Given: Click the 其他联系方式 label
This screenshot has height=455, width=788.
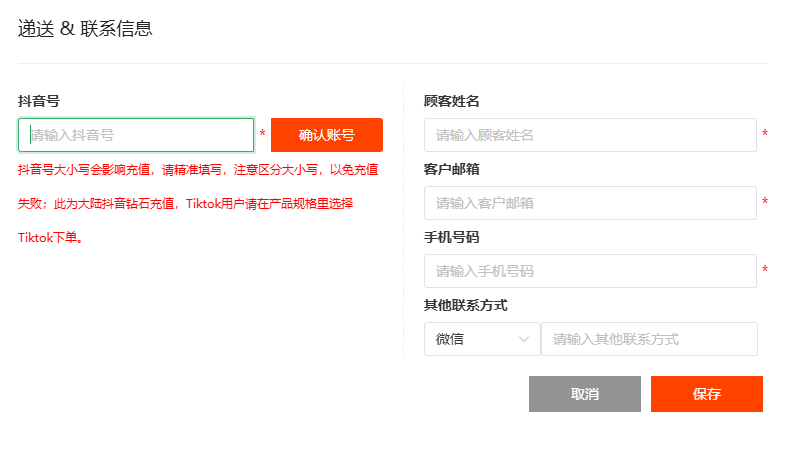Looking at the screenshot, I should [x=465, y=305].
